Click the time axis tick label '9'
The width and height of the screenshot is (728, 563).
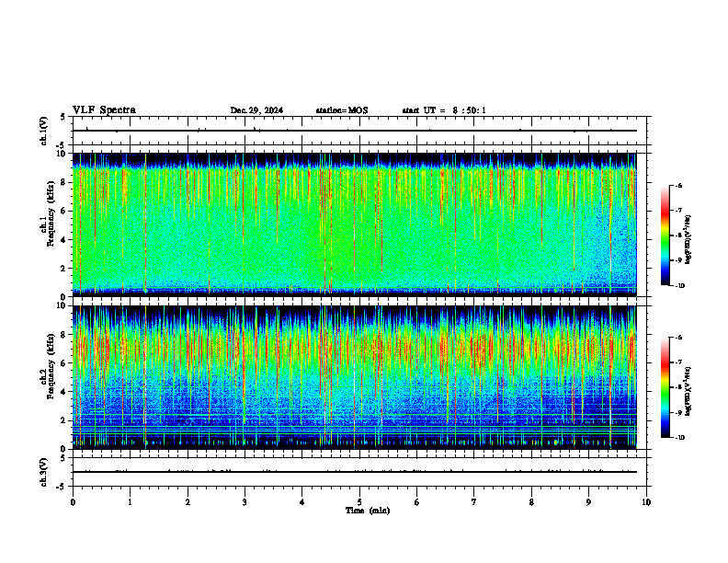pos(588,502)
